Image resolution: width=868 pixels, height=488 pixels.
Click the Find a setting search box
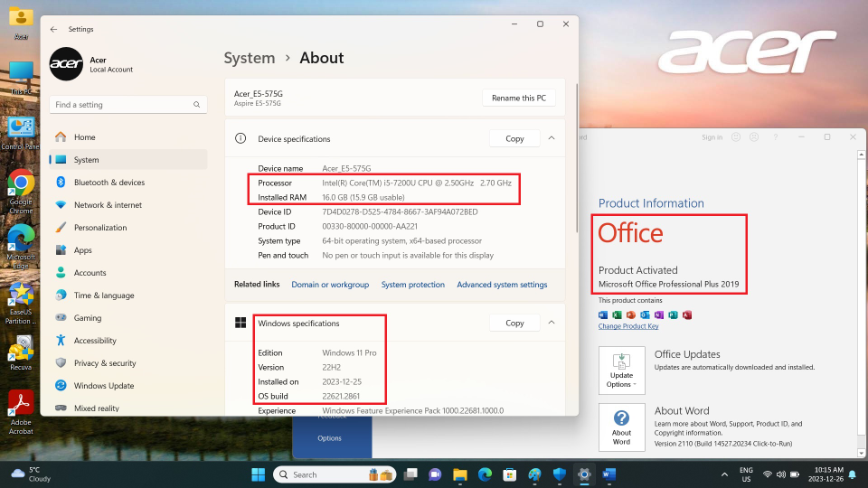pyautogui.click(x=127, y=105)
